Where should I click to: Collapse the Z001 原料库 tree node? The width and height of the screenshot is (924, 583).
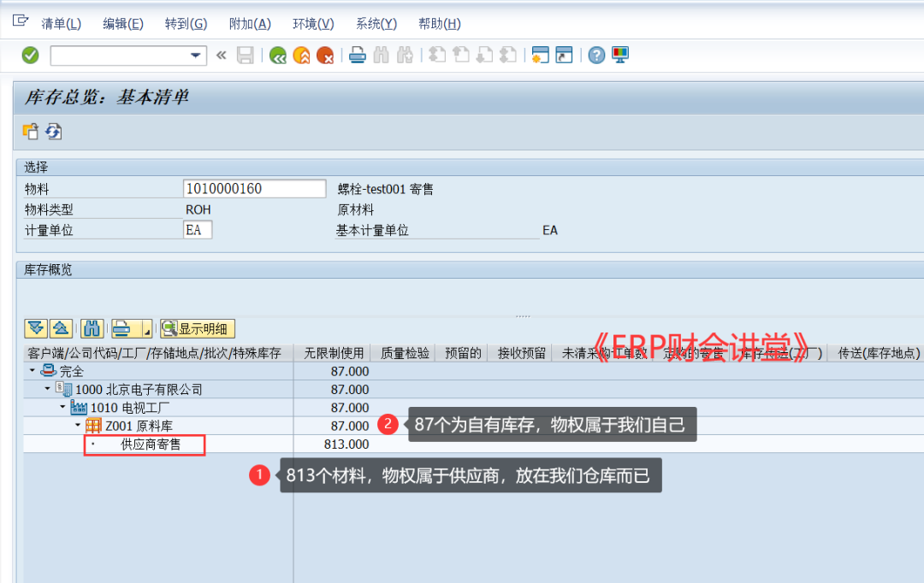pos(77,425)
